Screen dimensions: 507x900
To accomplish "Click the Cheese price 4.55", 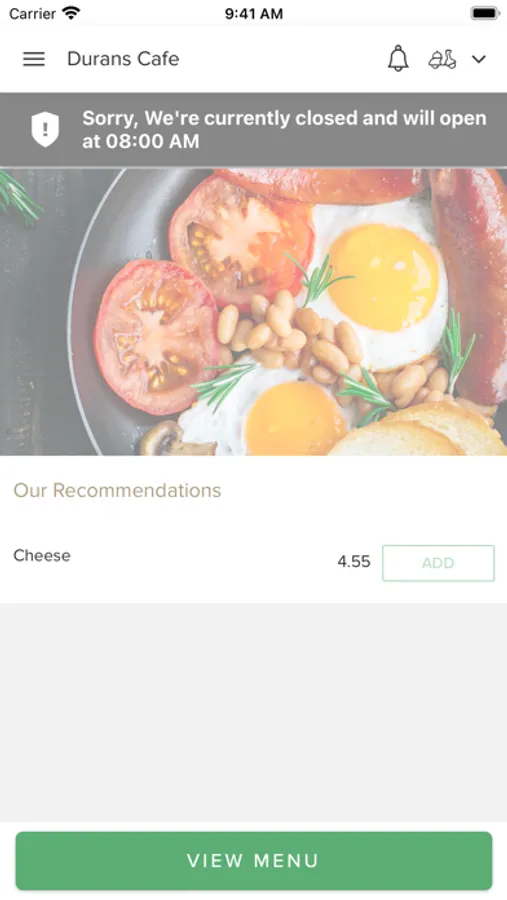I will (354, 562).
